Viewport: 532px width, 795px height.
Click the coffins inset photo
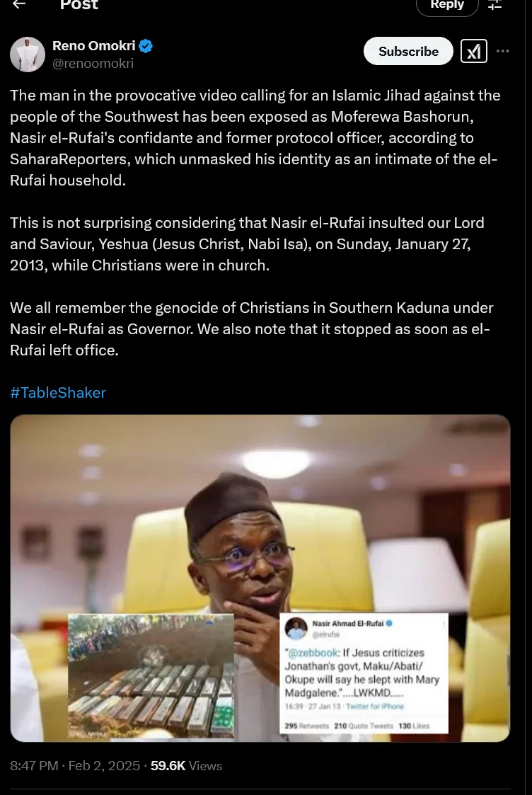click(x=151, y=675)
